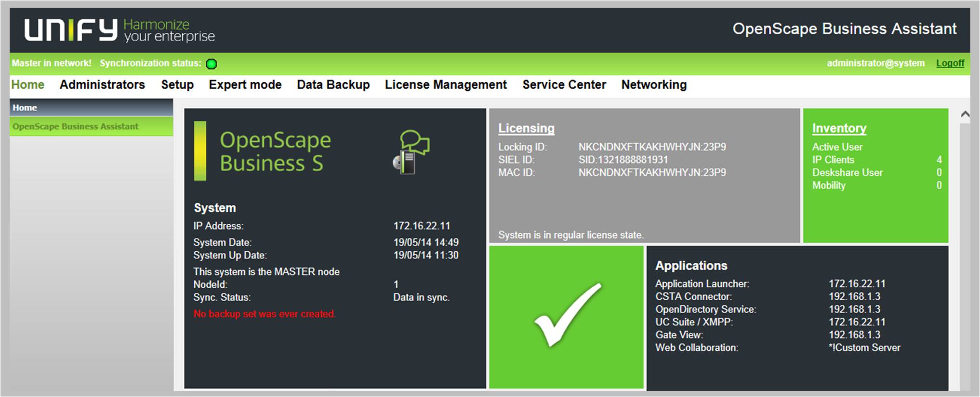The width and height of the screenshot is (980, 397).
Task: Switch to Expert mode
Action: (245, 85)
